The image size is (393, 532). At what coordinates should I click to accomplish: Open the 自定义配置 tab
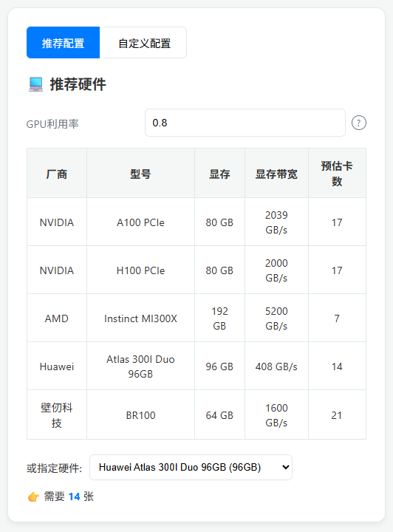[x=145, y=43]
